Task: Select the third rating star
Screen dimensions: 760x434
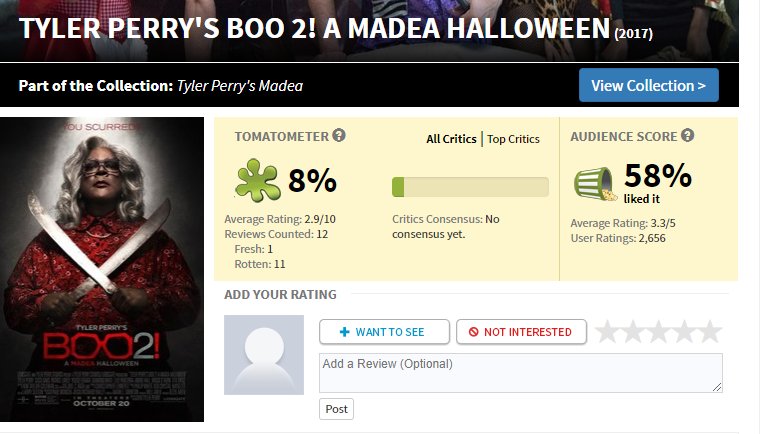Action: click(x=658, y=332)
